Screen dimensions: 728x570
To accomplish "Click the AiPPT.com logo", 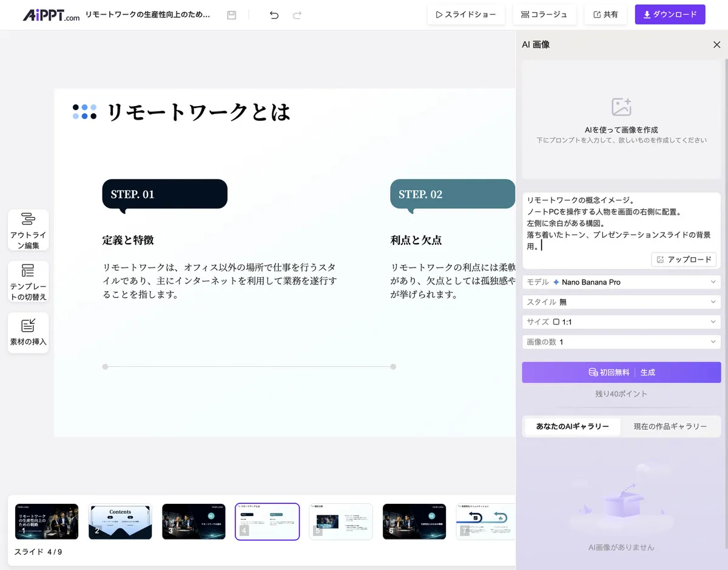I will click(51, 15).
